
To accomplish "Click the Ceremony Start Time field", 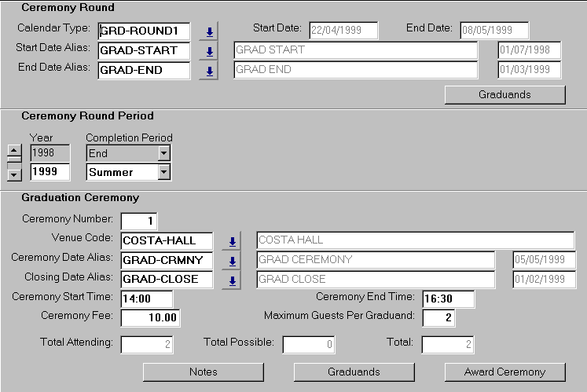I will pyautogui.click(x=147, y=299).
